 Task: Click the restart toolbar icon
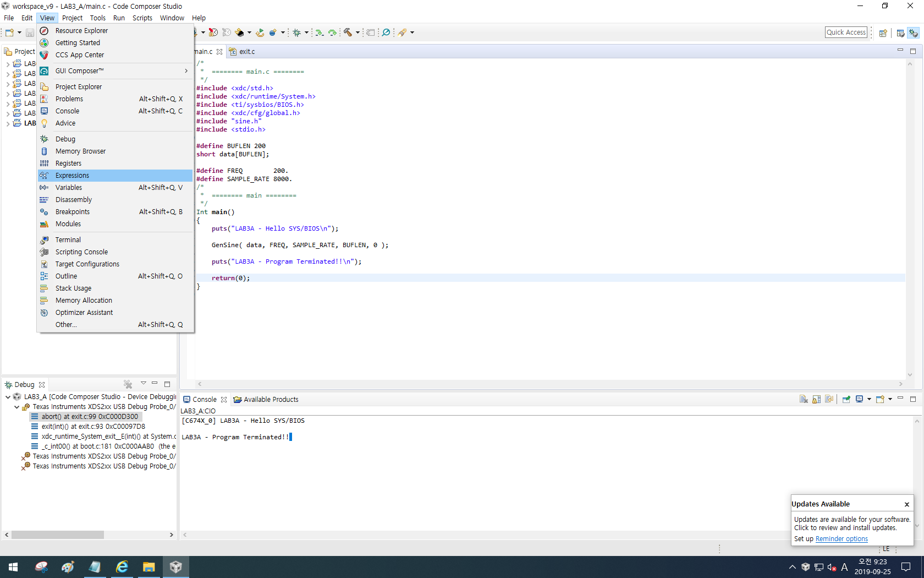pyautogui.click(x=260, y=32)
